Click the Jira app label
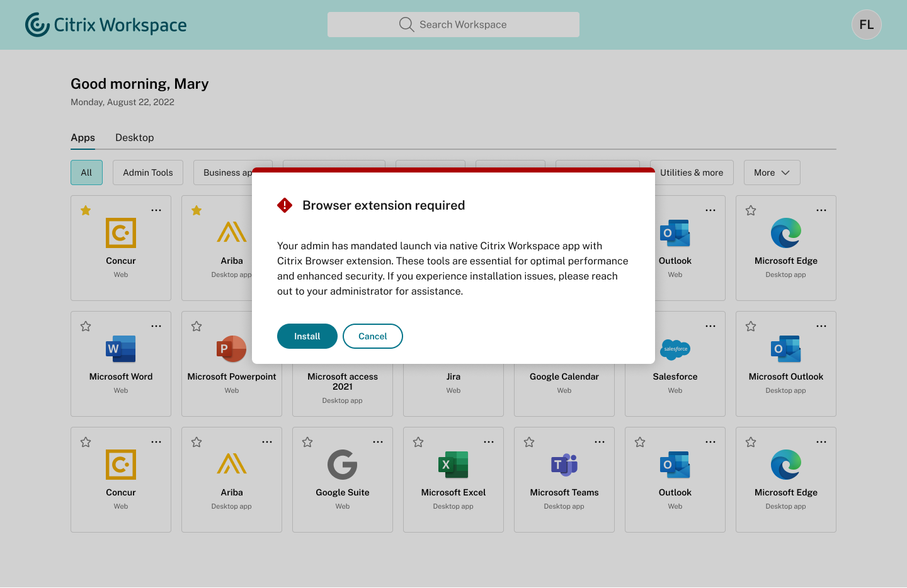This screenshot has width=907, height=588. click(453, 376)
